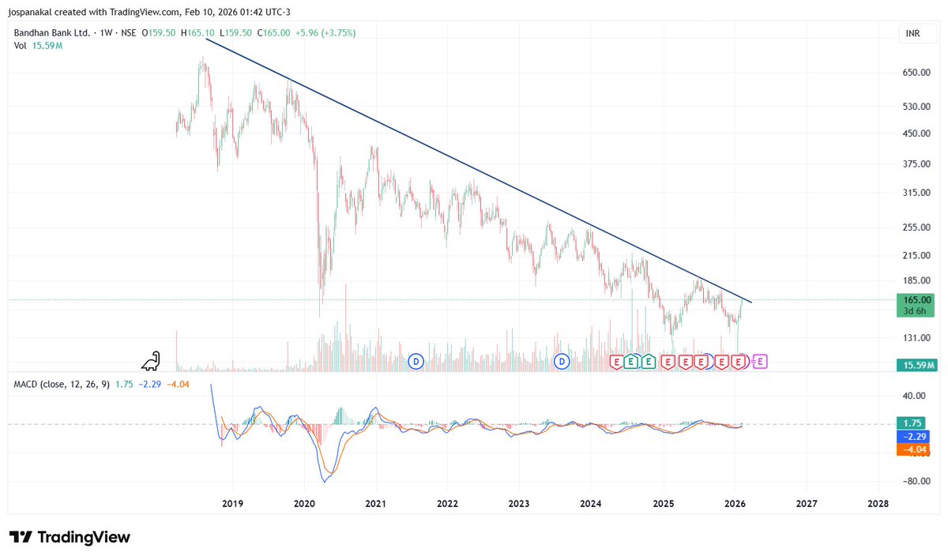This screenshot has width=948, height=560.
Task: Click the 2023 time axis label
Action: tap(519, 503)
